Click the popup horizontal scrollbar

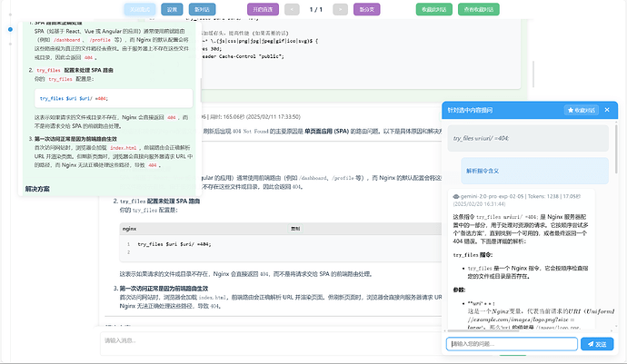(x=484, y=330)
